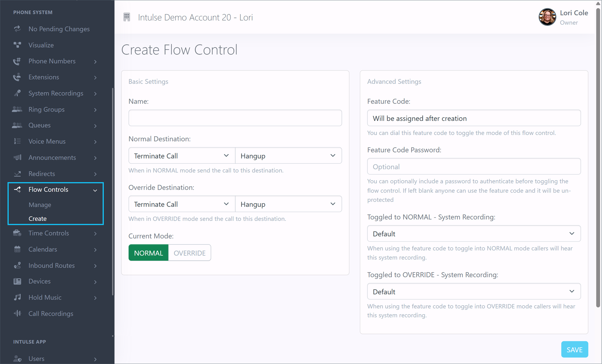Click the Flow Controls split icon
The height and width of the screenshot is (364, 602).
(x=17, y=189)
